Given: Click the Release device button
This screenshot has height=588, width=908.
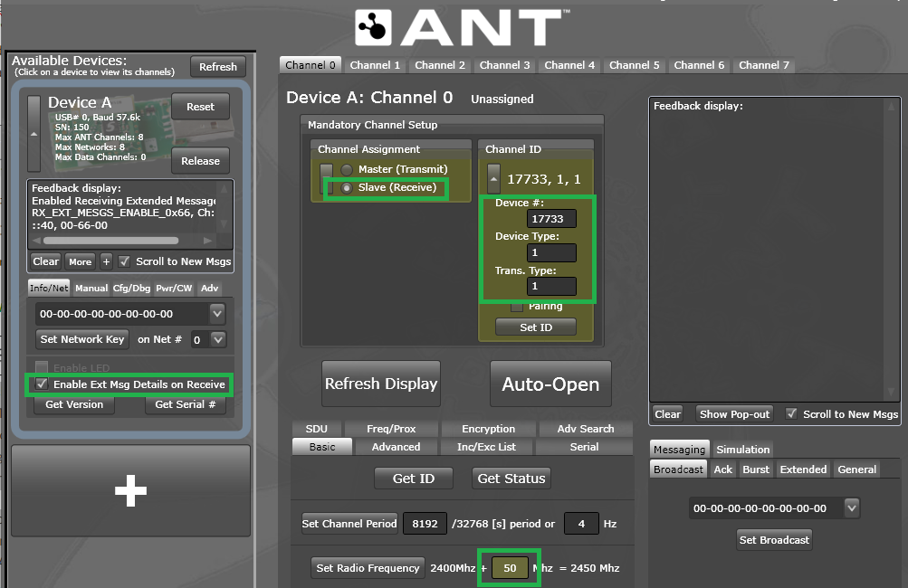Looking at the screenshot, I should coord(200,161).
